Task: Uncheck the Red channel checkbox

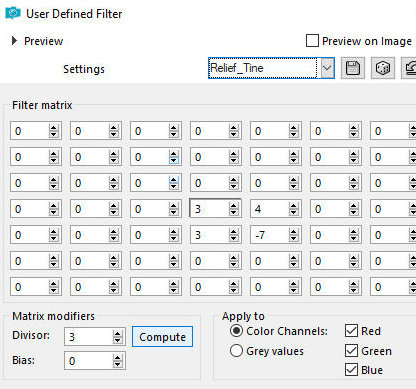Action: [x=351, y=331]
